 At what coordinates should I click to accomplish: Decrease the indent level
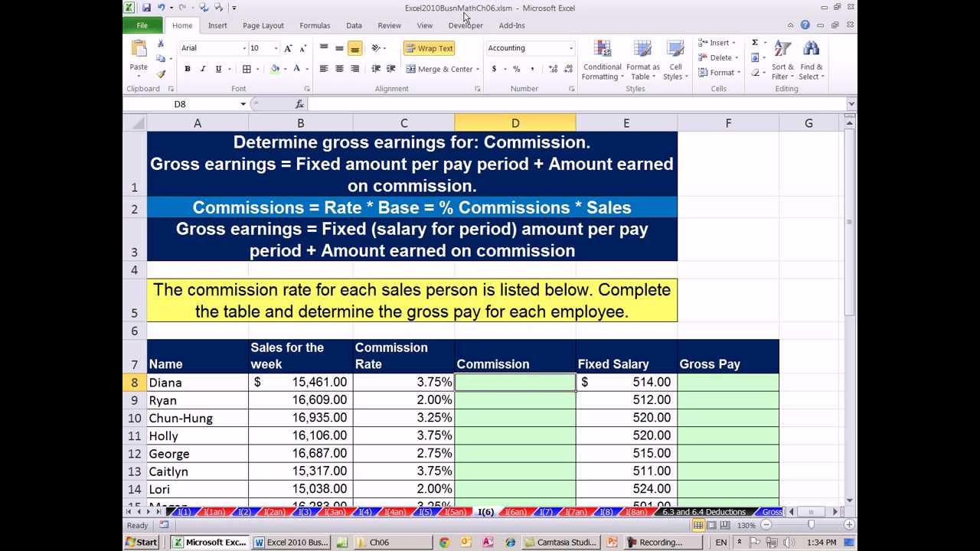tap(376, 69)
